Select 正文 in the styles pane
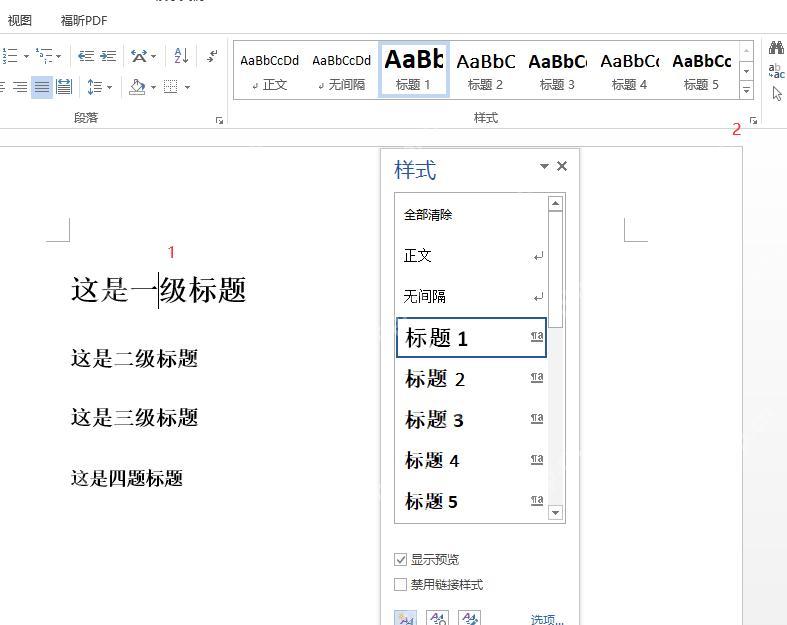787x625 pixels. [x=471, y=256]
